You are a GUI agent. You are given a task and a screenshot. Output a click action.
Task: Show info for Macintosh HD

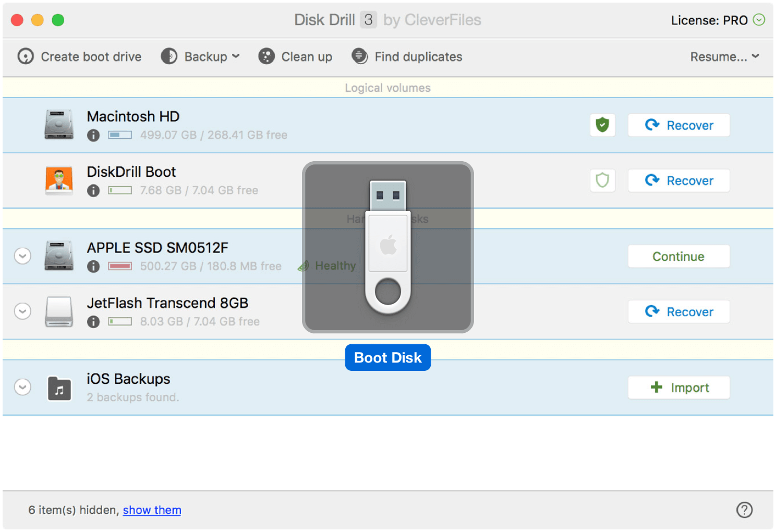click(93, 136)
